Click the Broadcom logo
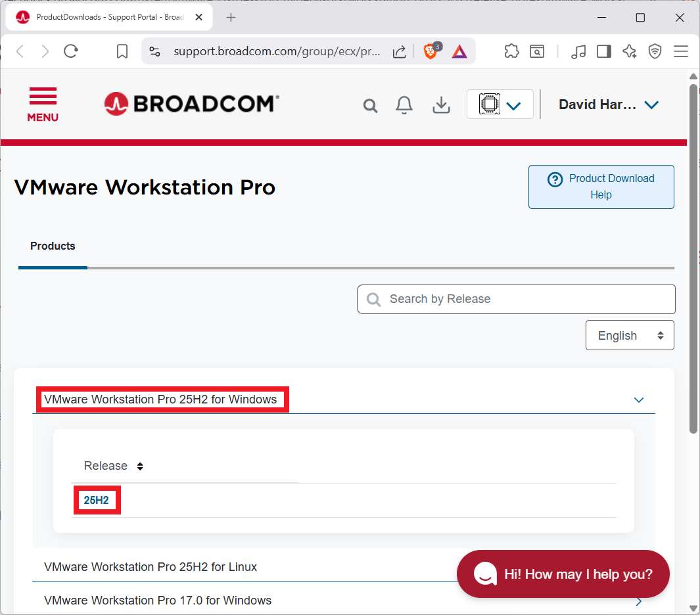 click(x=191, y=104)
